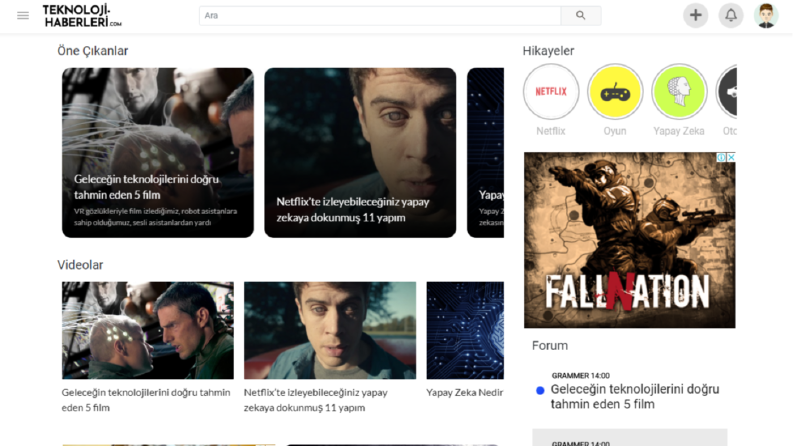The width and height of the screenshot is (793, 446).
Task: Click the 'Yapay Zeka' story label
Action: tap(679, 131)
